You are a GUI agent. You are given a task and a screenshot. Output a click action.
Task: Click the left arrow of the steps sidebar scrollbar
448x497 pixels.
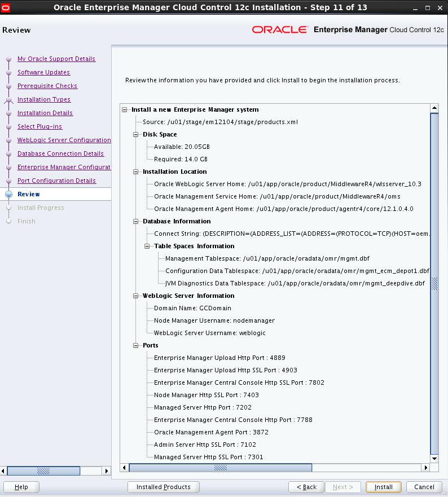click(x=3, y=471)
